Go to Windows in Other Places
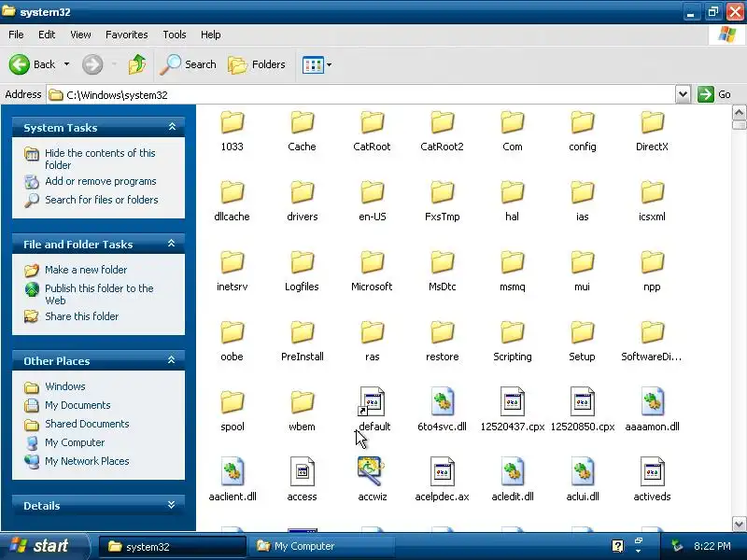Screen dimensions: 747x560 pos(65,386)
